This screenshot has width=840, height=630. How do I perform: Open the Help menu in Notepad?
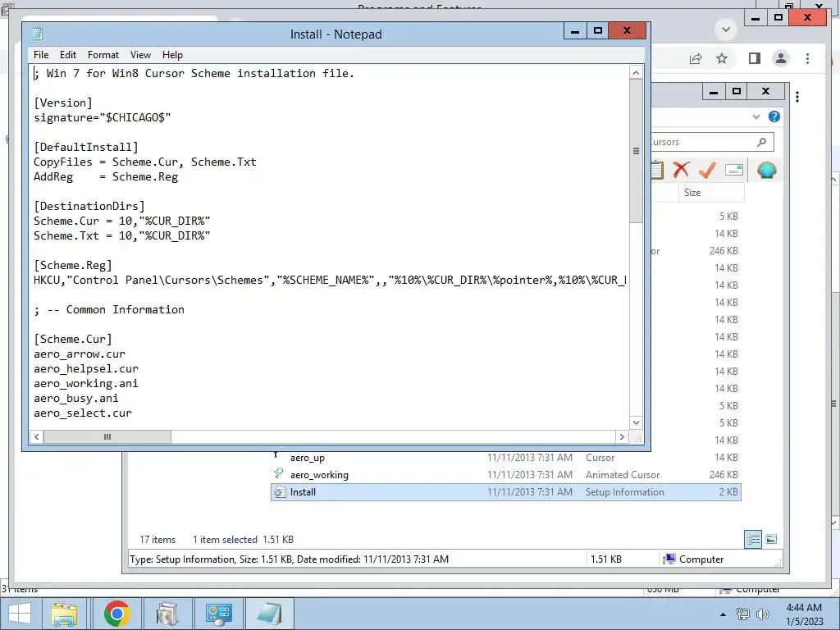172,55
